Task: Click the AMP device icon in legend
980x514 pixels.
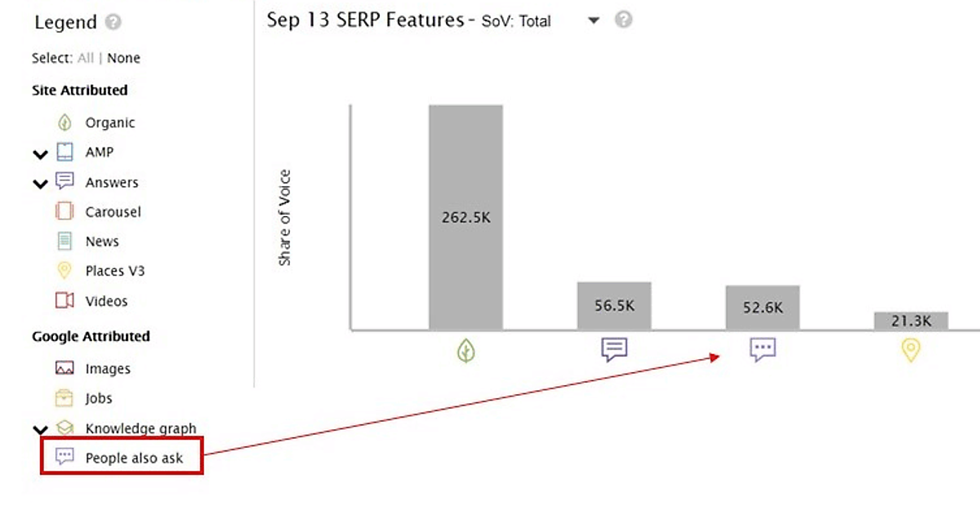Action: pyautogui.click(x=65, y=152)
